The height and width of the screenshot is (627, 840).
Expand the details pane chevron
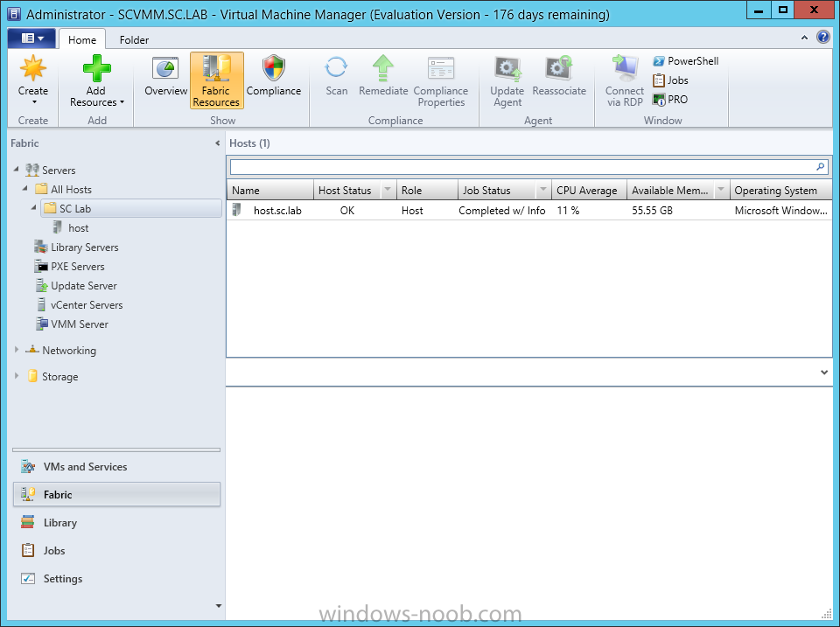point(824,373)
